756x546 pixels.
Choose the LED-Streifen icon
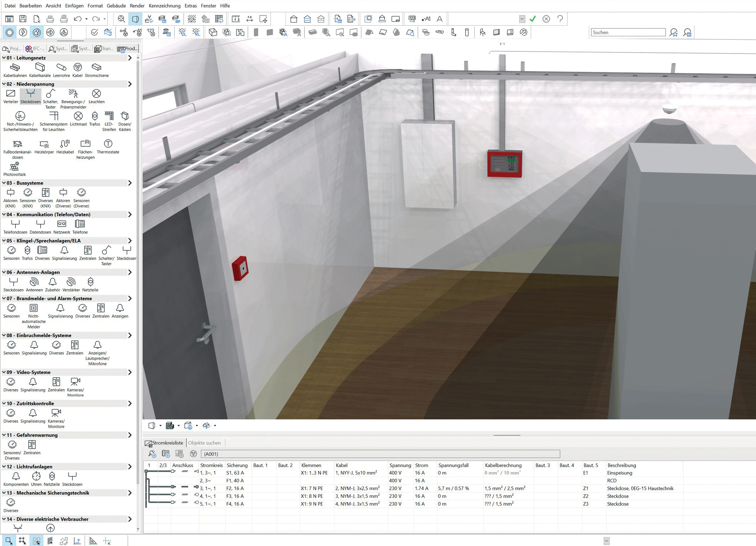[x=109, y=121]
